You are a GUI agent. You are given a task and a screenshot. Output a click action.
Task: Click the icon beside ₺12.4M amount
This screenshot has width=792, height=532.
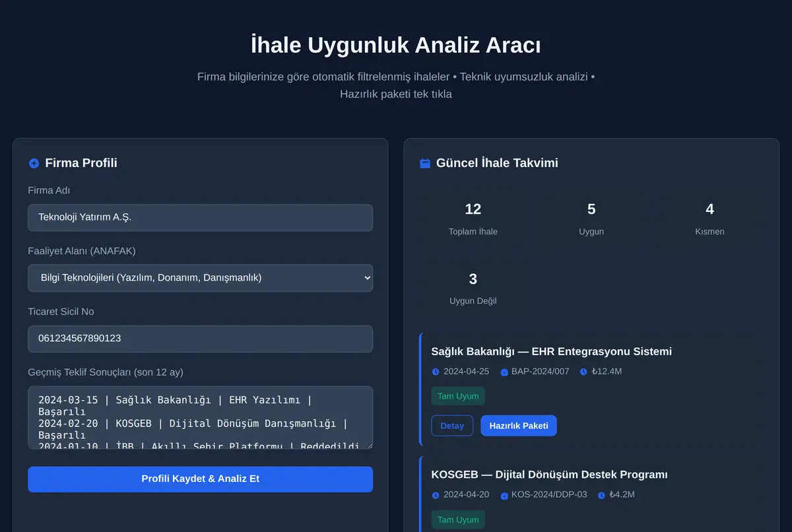pyautogui.click(x=583, y=372)
